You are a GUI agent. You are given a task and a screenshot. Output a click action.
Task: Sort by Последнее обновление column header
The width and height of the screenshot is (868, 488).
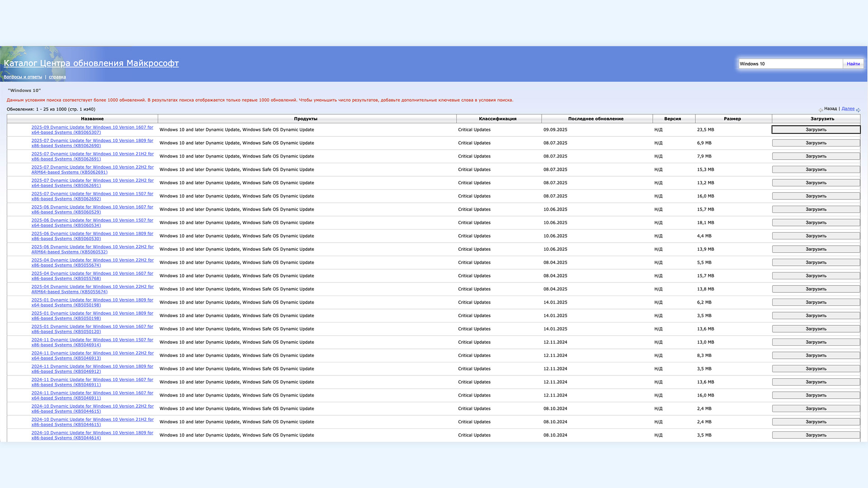[x=595, y=119]
